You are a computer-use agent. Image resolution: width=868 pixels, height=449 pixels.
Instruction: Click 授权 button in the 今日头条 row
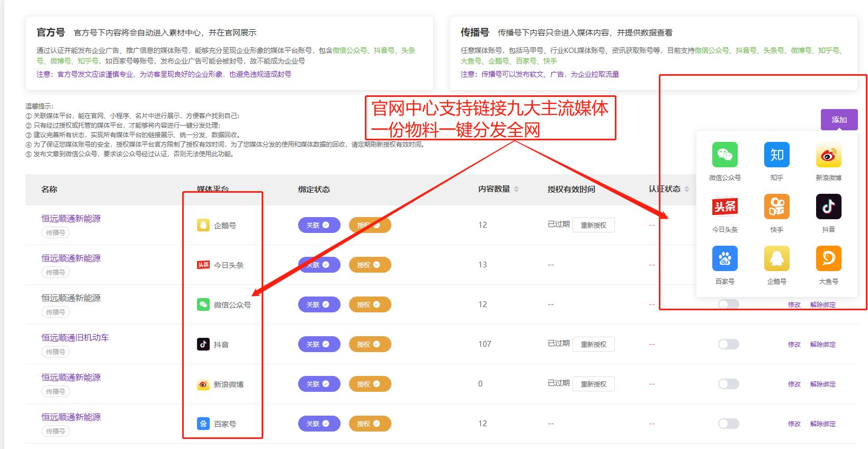click(x=370, y=265)
